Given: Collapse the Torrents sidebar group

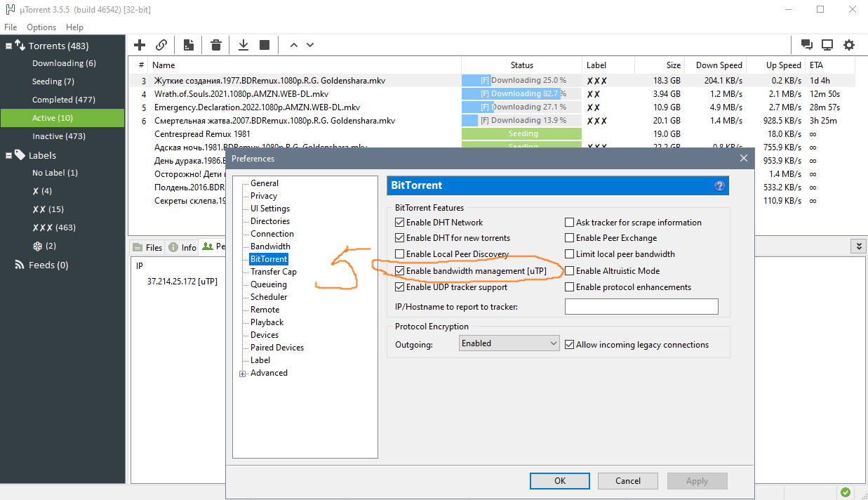Looking at the screenshot, I should (x=9, y=46).
